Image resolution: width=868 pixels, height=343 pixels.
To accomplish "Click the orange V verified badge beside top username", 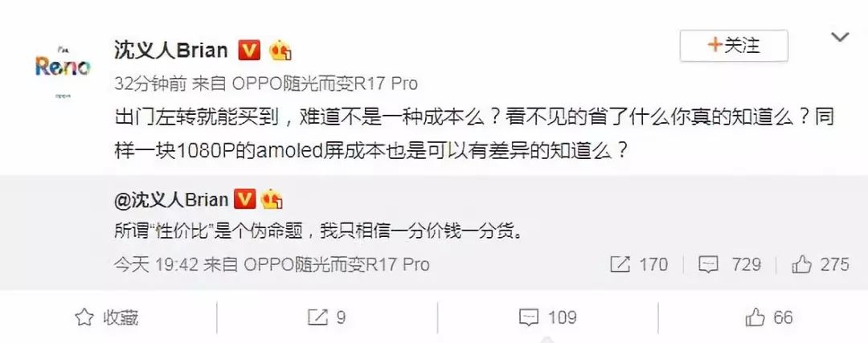I will pos(249,51).
